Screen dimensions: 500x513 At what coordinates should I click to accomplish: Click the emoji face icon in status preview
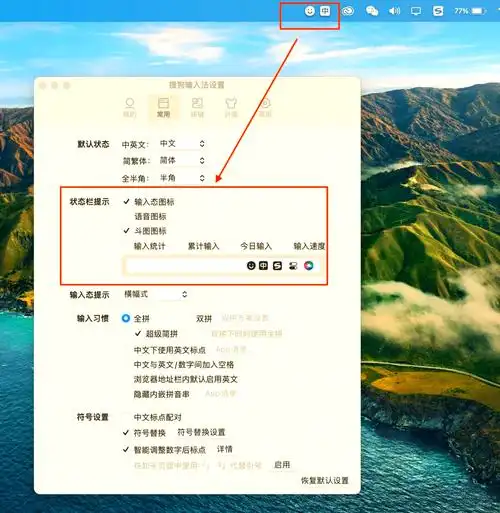coord(251,265)
